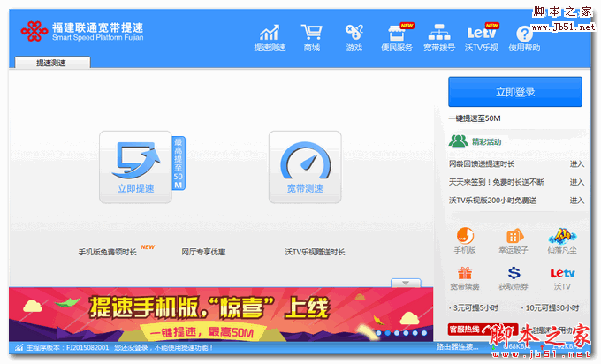The height and width of the screenshot is (364, 601).
Task: Open the 游戏 gamepad icon
Action: [x=354, y=38]
